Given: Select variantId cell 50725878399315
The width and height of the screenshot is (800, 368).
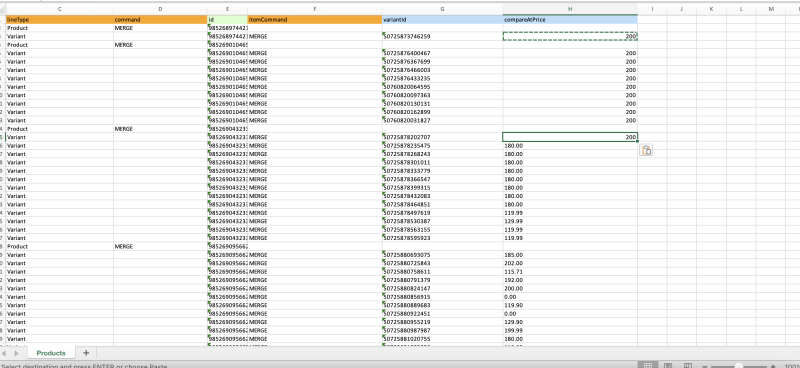Looking at the screenshot, I should click(x=442, y=187).
